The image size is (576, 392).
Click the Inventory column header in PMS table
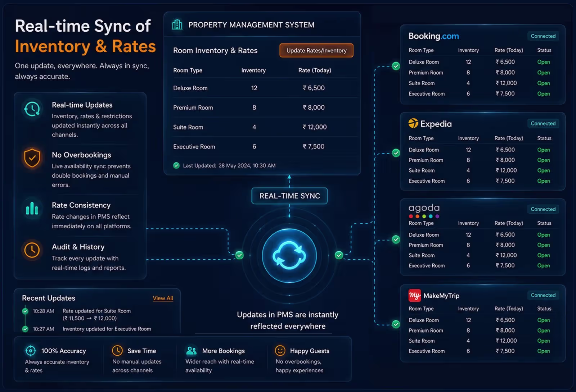[253, 70]
